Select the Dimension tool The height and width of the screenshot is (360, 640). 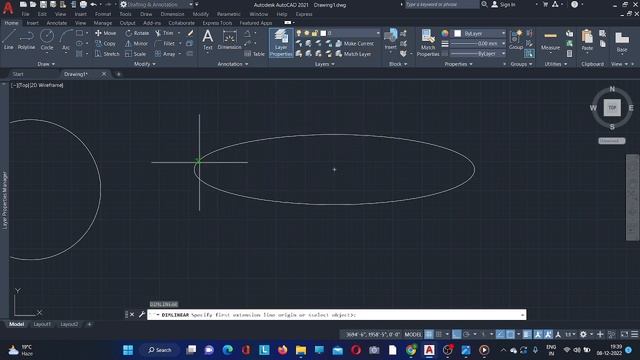click(229, 40)
